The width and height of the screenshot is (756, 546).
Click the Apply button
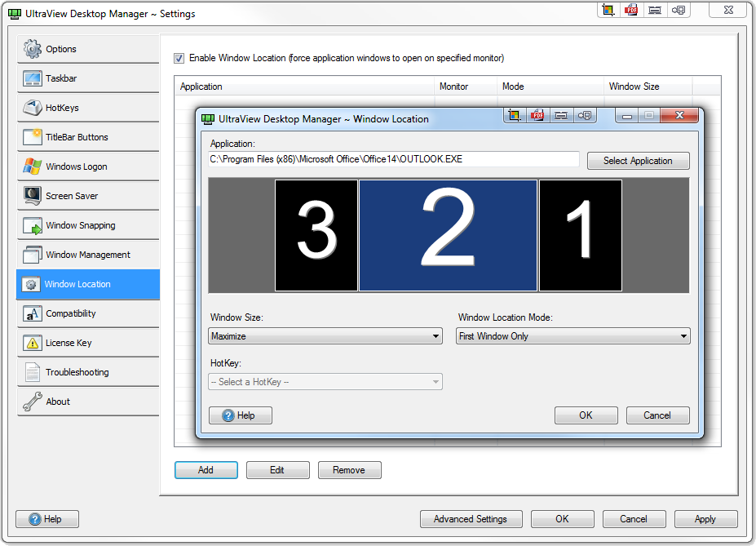click(706, 519)
